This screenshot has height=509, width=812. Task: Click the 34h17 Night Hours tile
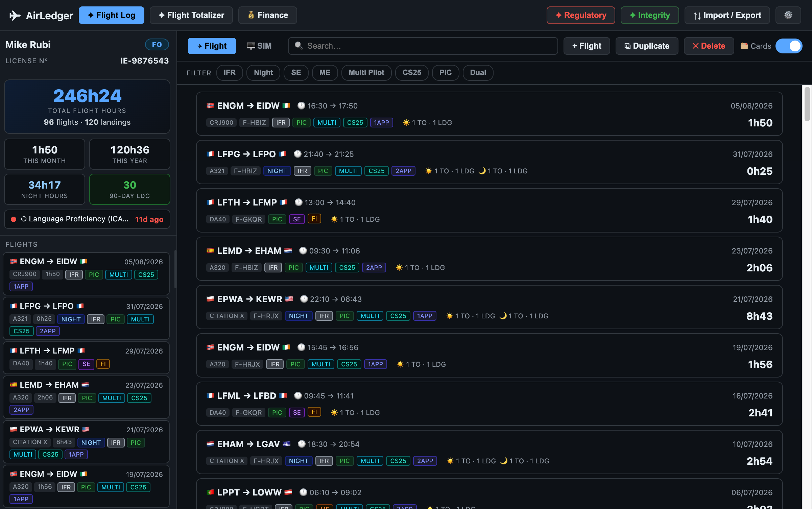tap(45, 189)
